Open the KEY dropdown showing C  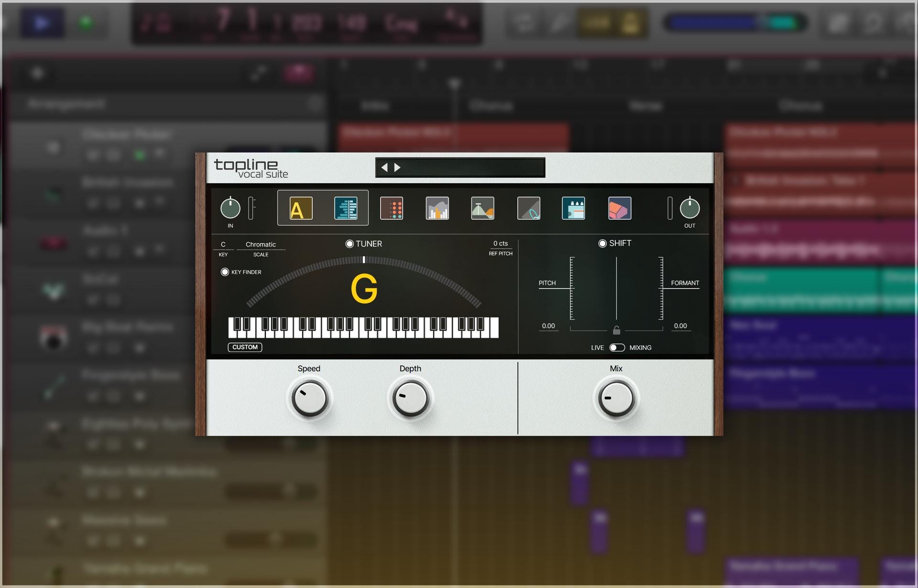click(x=223, y=245)
